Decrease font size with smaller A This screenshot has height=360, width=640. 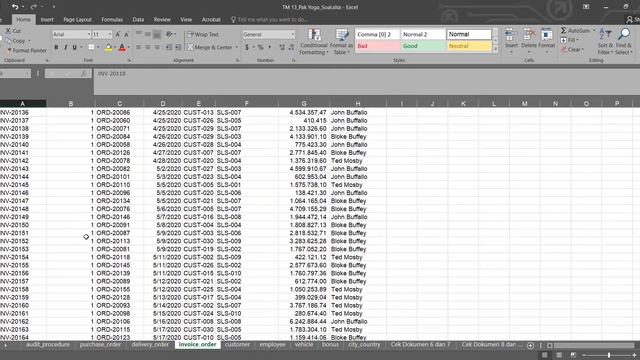click(126, 35)
